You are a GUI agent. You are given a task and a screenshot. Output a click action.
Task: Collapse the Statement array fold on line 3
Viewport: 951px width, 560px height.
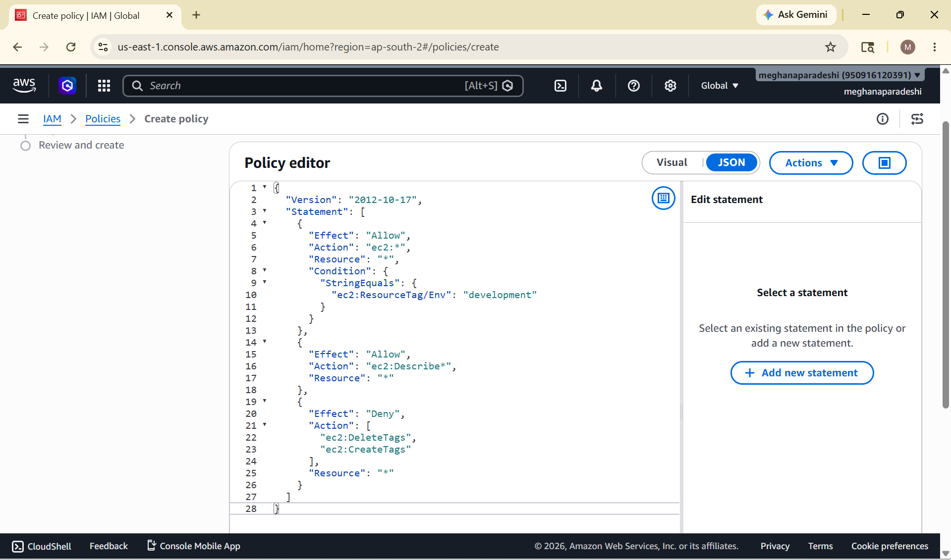point(265,211)
